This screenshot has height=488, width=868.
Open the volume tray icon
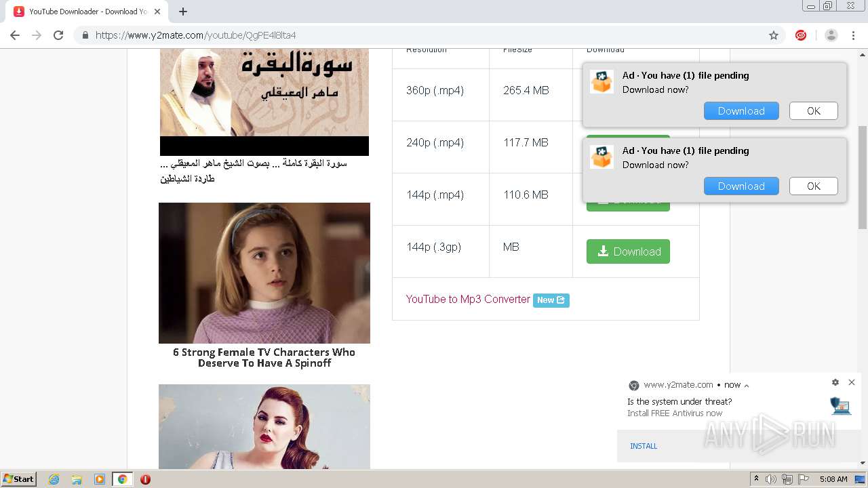click(x=771, y=479)
